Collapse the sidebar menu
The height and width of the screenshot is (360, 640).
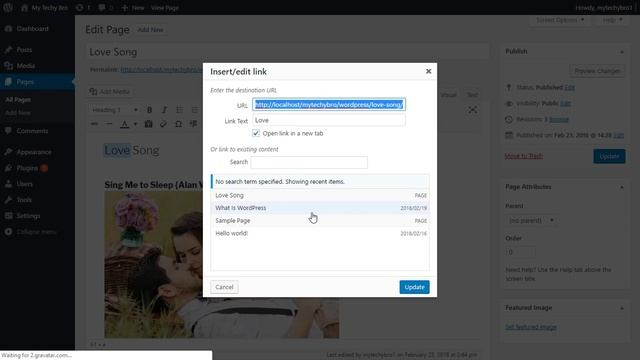click(x=31, y=231)
